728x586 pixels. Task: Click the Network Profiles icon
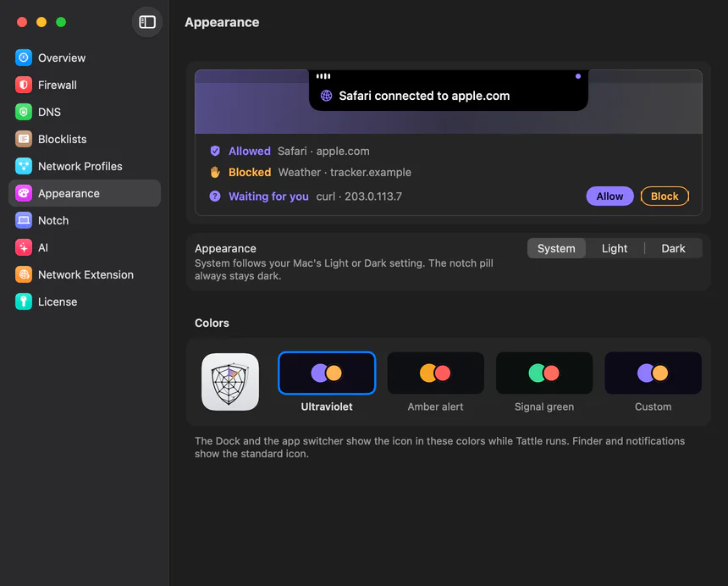pos(24,166)
